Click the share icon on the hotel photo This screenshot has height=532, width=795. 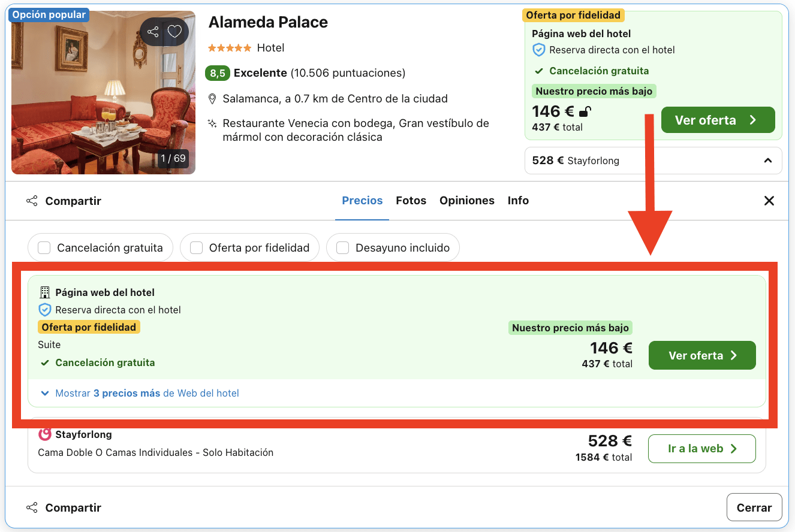point(153,31)
